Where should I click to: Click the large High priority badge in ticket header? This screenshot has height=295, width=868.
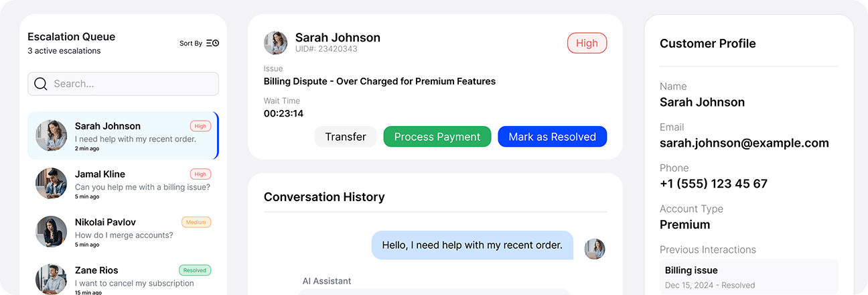(587, 43)
